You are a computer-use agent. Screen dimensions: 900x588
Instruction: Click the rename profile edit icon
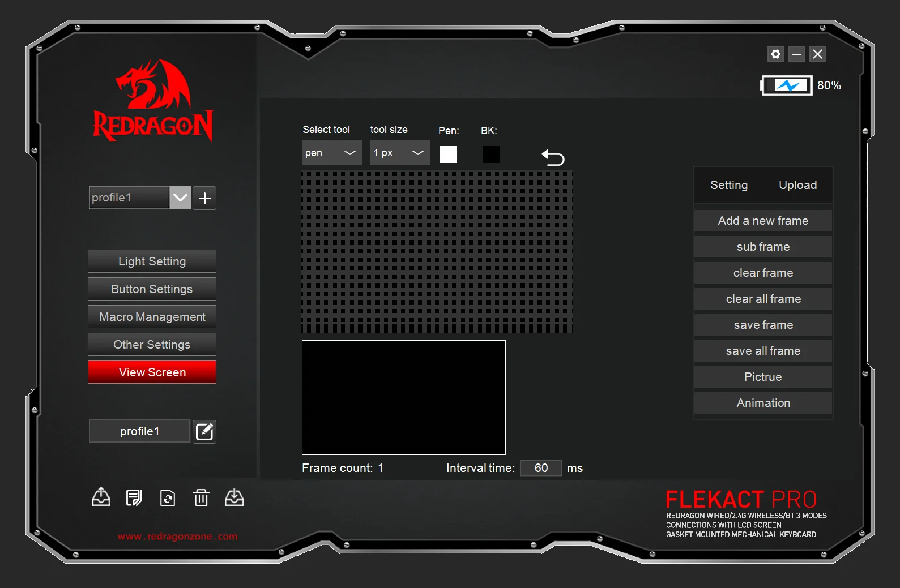coord(204,432)
